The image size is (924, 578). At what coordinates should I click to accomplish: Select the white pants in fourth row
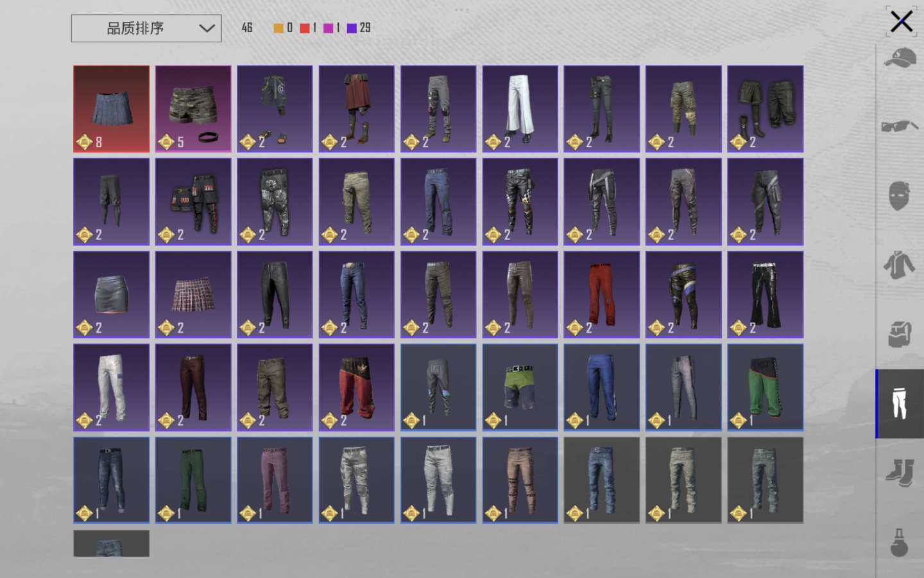coord(111,387)
